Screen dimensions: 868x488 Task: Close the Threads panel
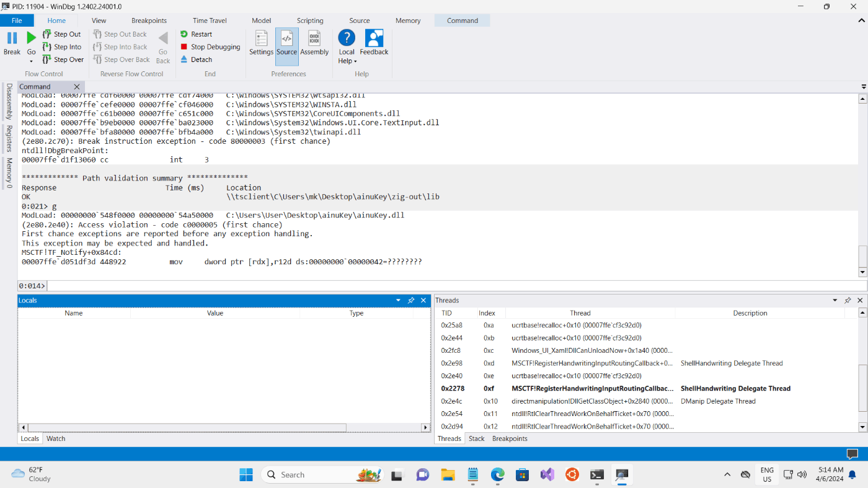tap(860, 300)
